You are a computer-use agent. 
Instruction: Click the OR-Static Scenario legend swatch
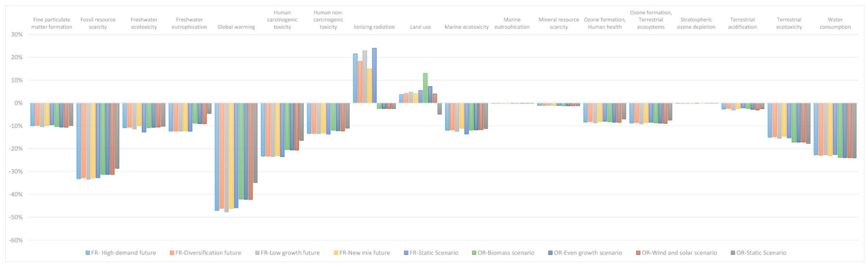pos(733,253)
